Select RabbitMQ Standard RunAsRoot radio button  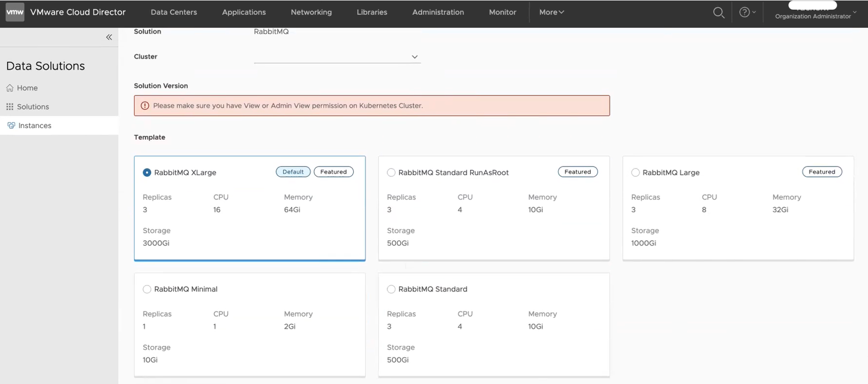point(391,173)
